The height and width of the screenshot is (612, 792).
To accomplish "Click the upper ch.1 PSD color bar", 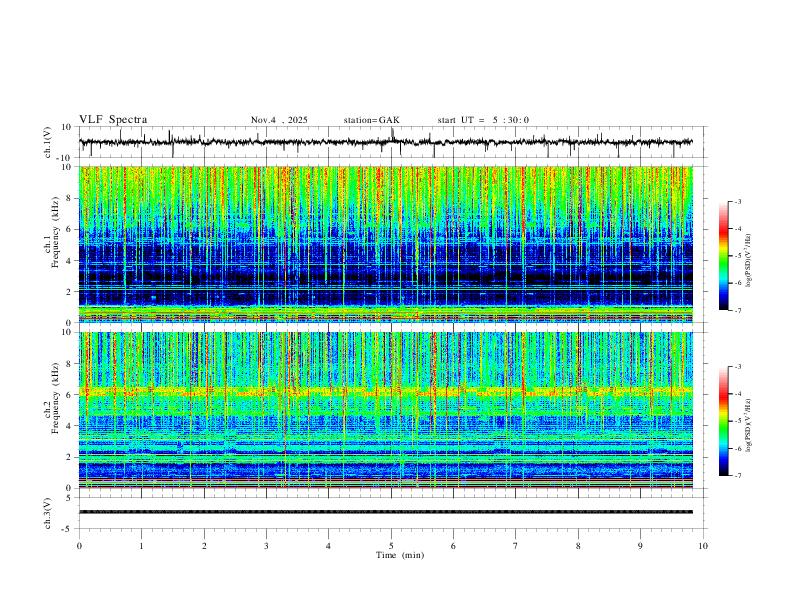I will tap(724, 256).
